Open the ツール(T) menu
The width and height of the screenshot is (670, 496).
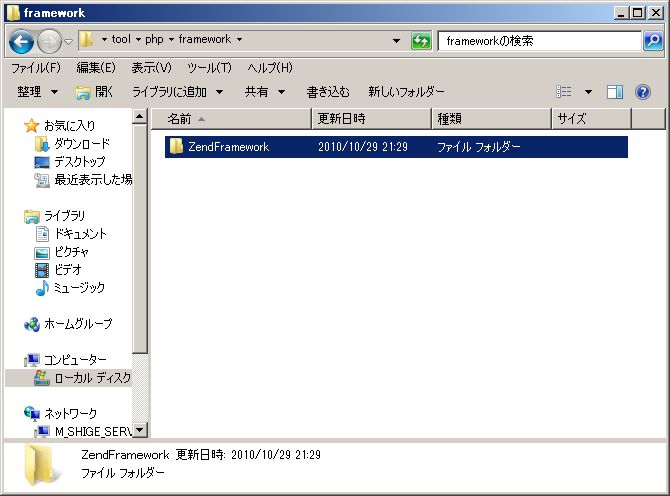tap(209, 68)
